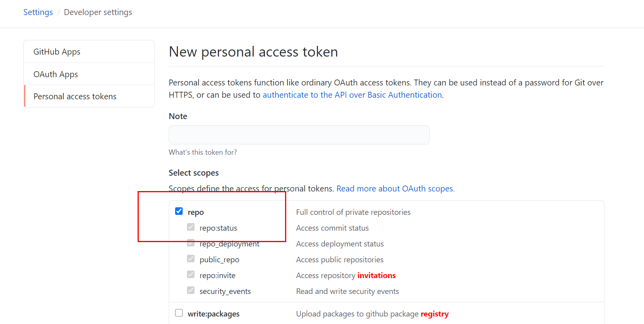Toggle the public_repo checkbox
The width and height of the screenshot is (644, 324).
click(x=191, y=259)
